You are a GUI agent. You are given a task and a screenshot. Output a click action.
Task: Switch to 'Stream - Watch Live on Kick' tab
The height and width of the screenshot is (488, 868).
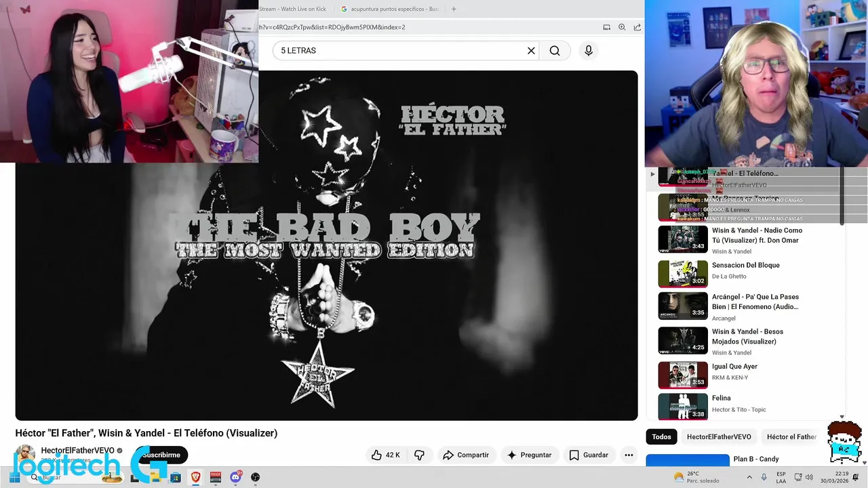[x=293, y=9]
